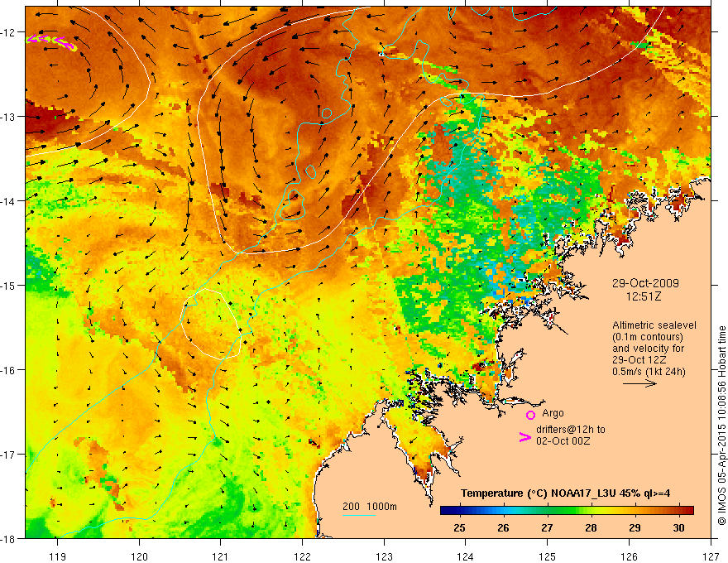
Task: Click the dark red end of temperature colorbar
Action: (x=687, y=511)
